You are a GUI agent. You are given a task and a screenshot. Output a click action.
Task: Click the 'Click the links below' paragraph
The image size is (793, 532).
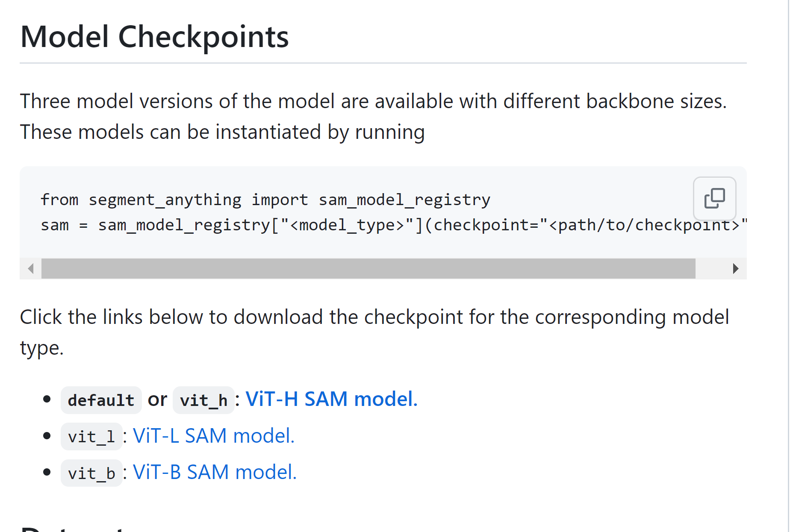[x=374, y=332]
